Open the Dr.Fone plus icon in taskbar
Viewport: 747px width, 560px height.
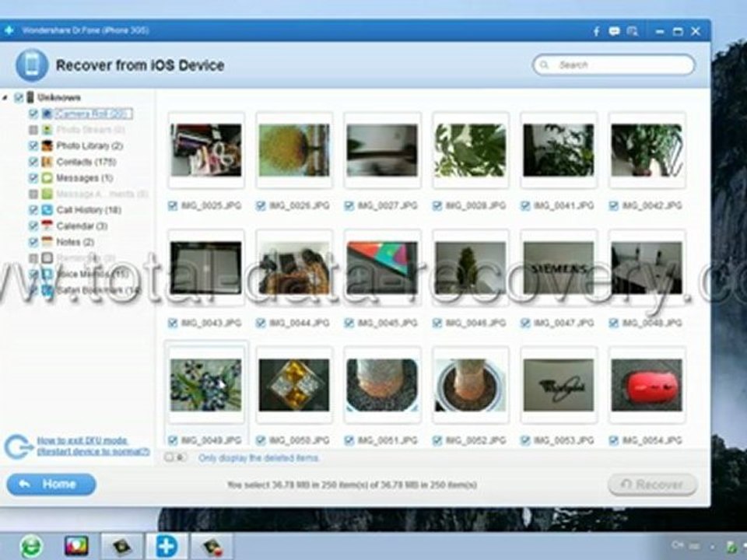pyautogui.click(x=167, y=546)
